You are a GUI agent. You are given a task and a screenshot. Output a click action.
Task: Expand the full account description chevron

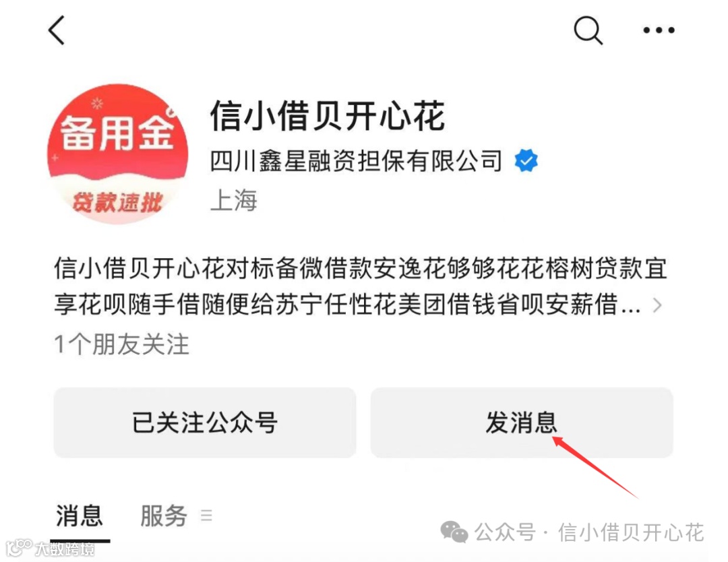[x=657, y=305]
